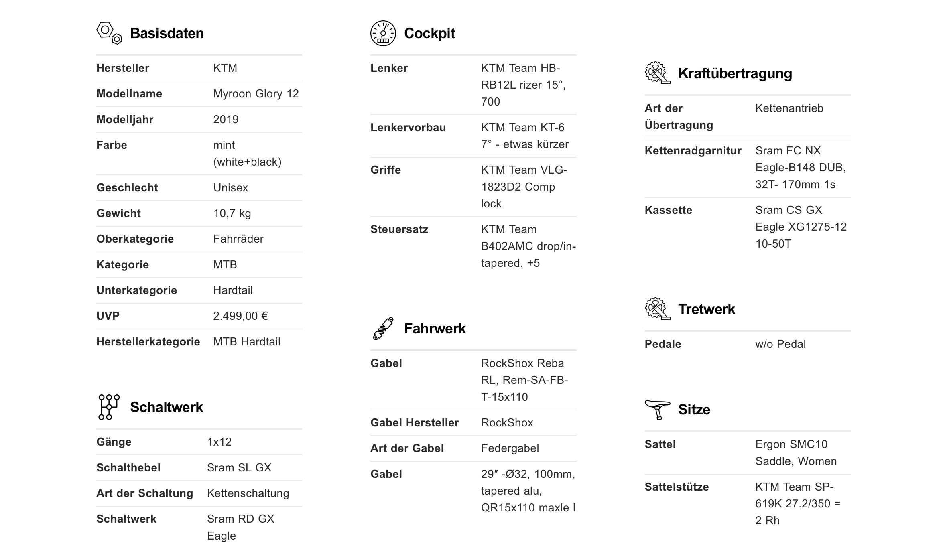Select the Basisdaten section heading
The width and height of the screenshot is (947, 560).
pyautogui.click(x=167, y=33)
